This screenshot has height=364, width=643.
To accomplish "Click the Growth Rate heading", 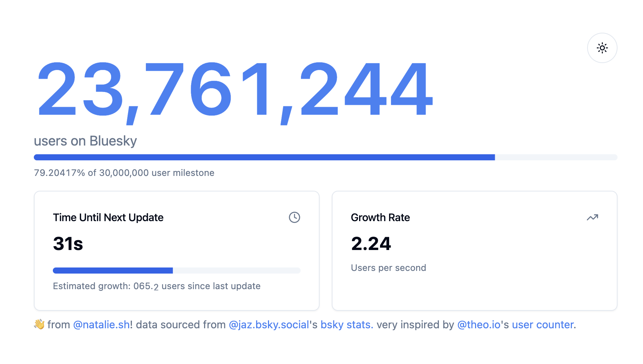I will (x=380, y=217).
